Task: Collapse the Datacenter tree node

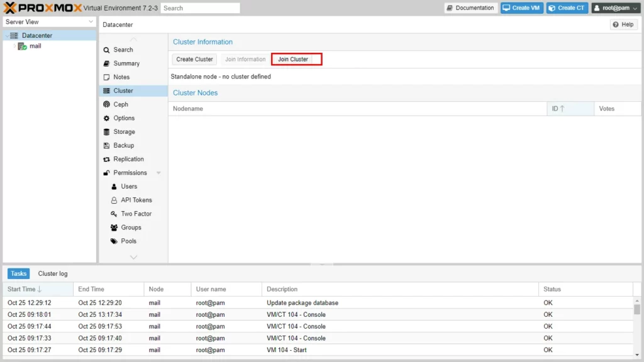Action: [x=7, y=36]
